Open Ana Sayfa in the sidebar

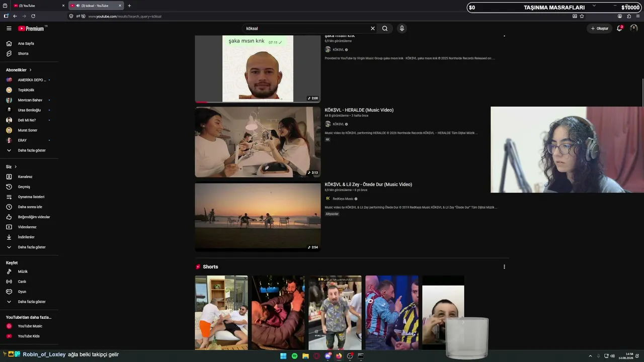29,44
